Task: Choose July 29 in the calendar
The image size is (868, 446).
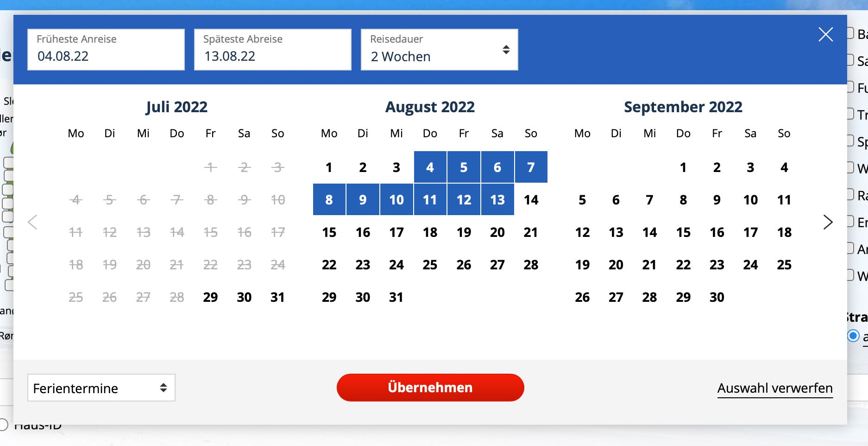Action: coord(210,297)
